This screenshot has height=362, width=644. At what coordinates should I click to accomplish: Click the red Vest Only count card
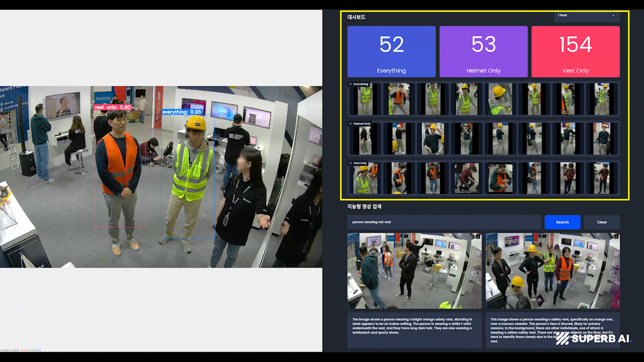[x=575, y=52]
